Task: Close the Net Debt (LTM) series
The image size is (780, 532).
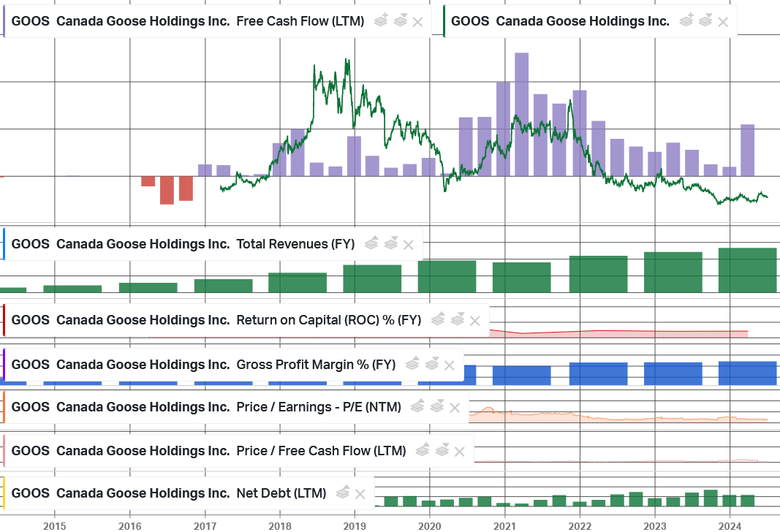Action: tap(360, 494)
